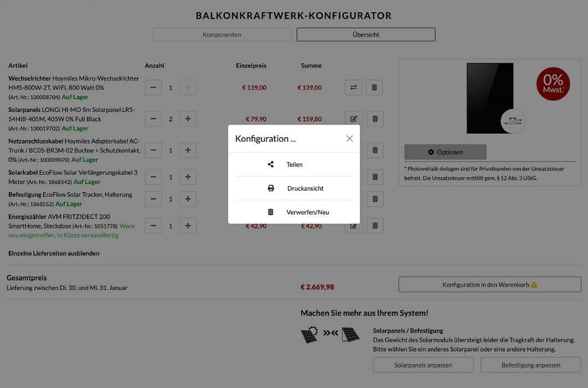Select Teilen in the Konfiguration menu
Viewport: 588px width, 388px height.
coord(294,165)
